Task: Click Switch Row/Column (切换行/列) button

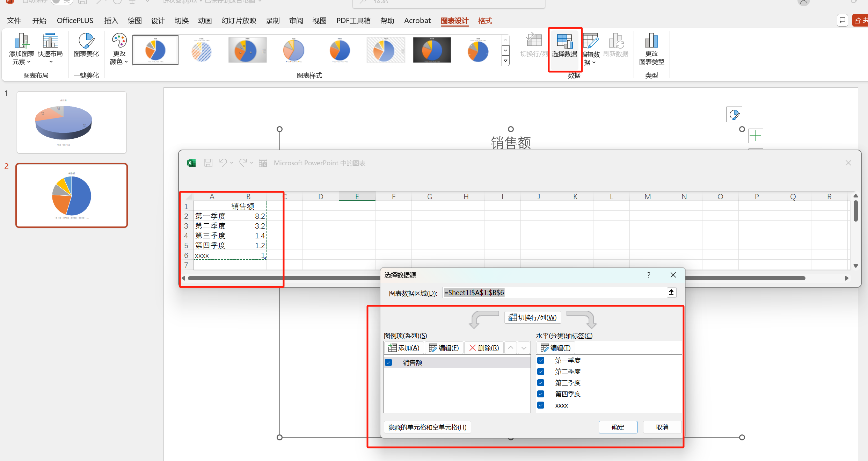Action: pos(533,317)
